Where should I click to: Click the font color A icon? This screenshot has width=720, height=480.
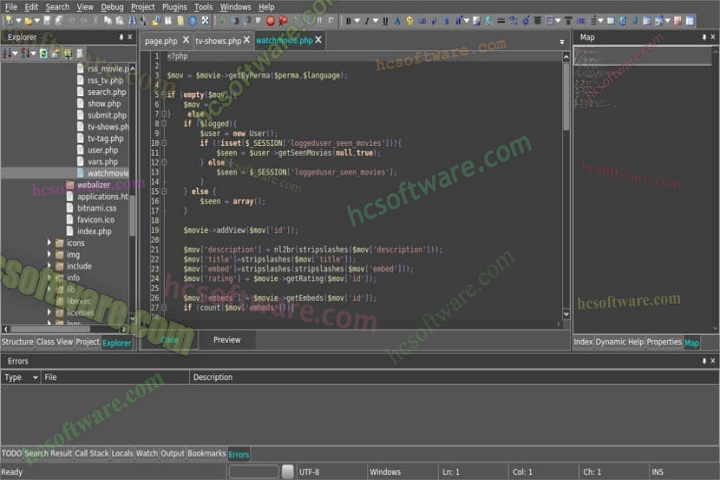click(397, 21)
